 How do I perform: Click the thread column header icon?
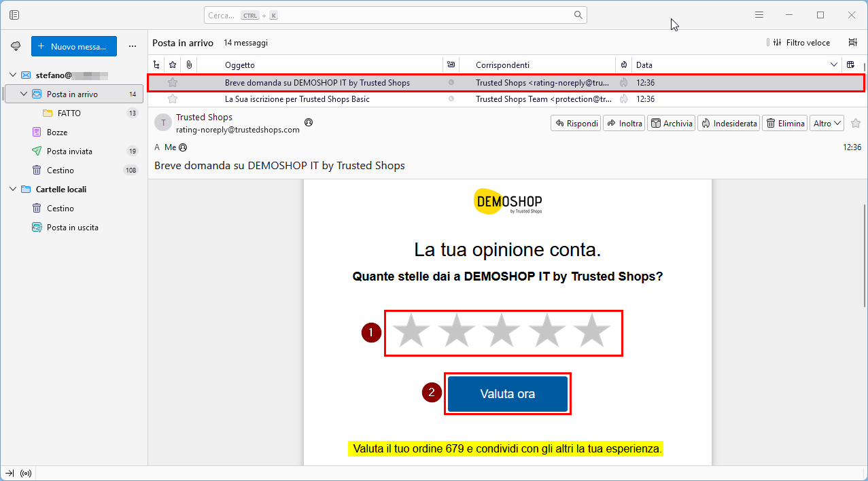157,65
